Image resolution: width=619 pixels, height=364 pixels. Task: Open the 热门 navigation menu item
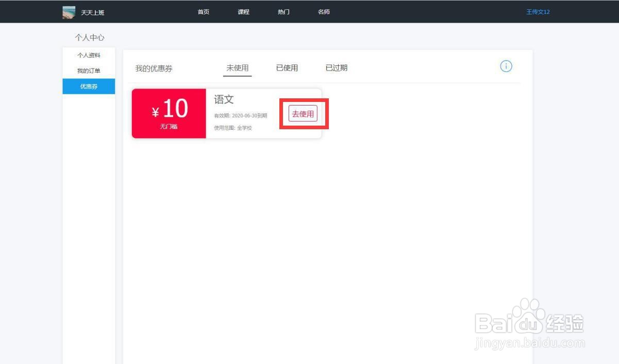pos(283,11)
